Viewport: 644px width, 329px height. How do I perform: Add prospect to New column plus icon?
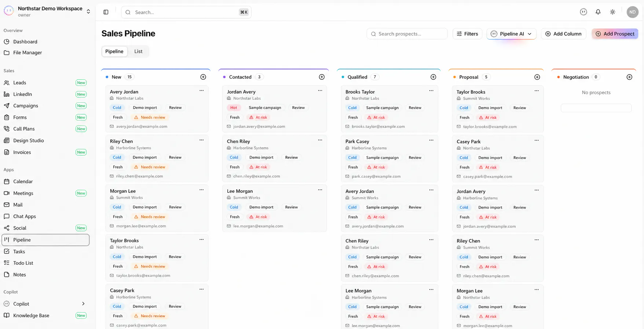203,77
